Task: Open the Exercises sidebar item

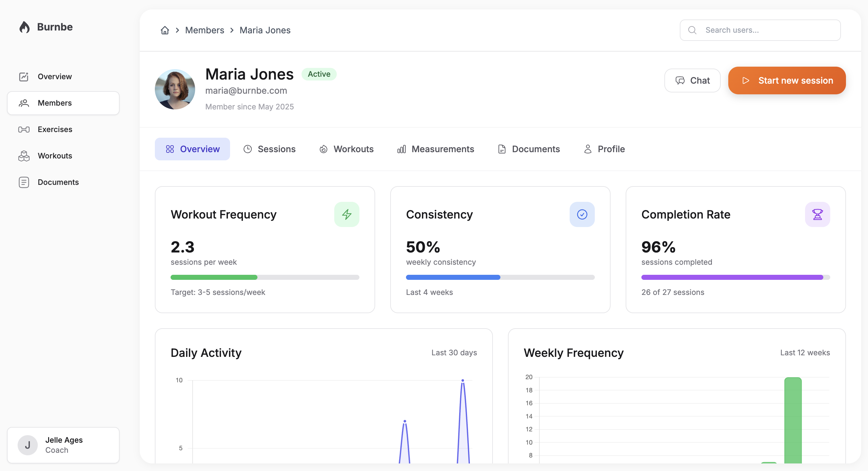Action: (63, 130)
